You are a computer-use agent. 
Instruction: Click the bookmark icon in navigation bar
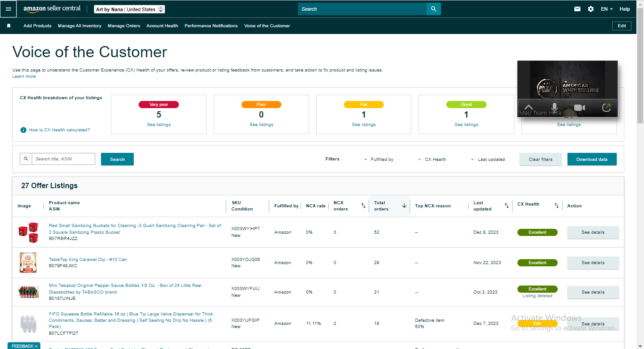click(x=8, y=26)
